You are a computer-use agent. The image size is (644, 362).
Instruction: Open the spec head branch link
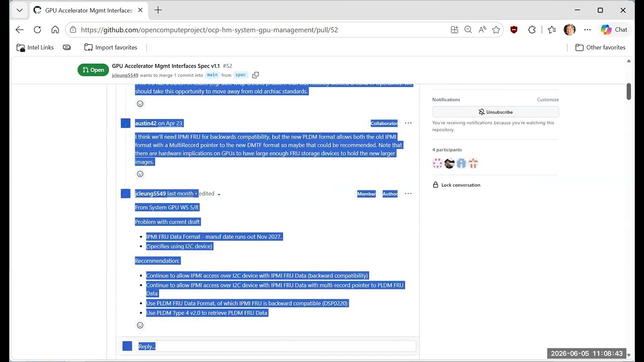tap(241, 75)
